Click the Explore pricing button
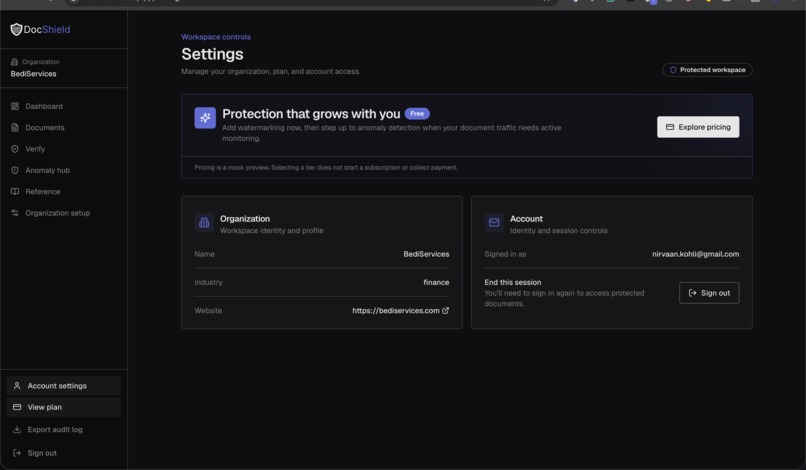 click(x=698, y=127)
